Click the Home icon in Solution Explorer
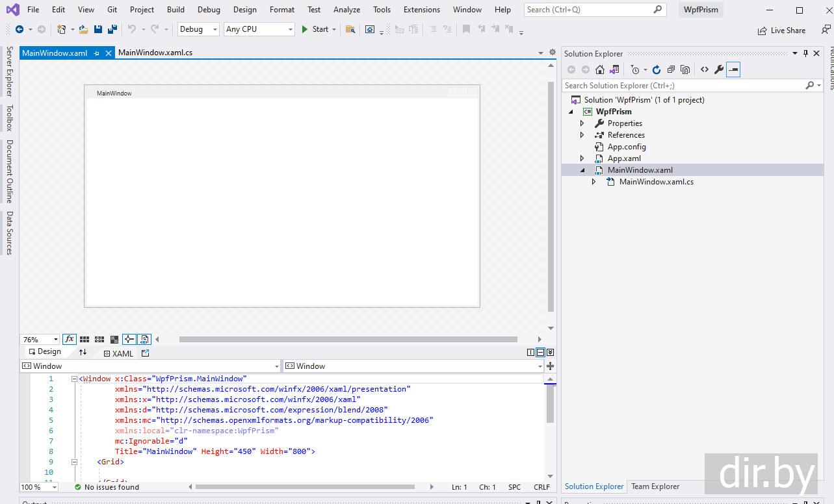 (x=600, y=69)
